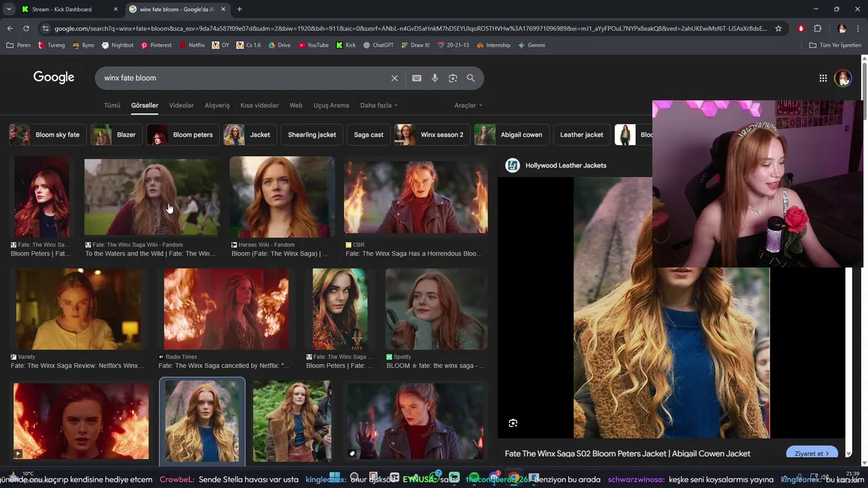This screenshot has width=868, height=488.
Task: Switch to the Videolar tab
Action: 181,106
